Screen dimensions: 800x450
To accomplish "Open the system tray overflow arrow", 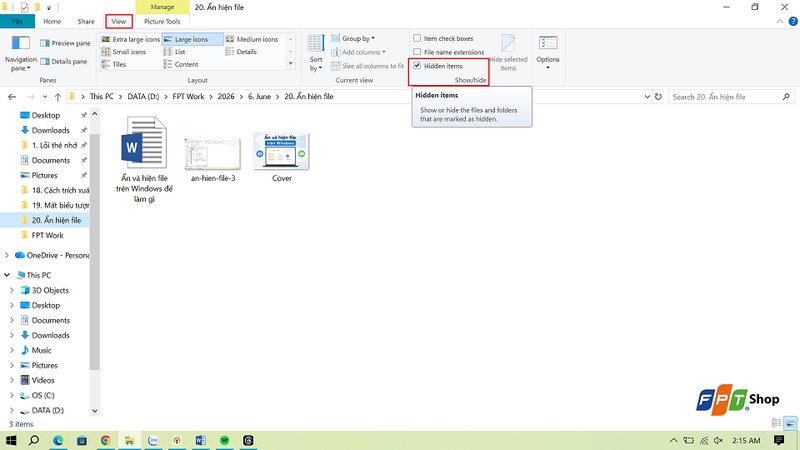I will [673, 440].
